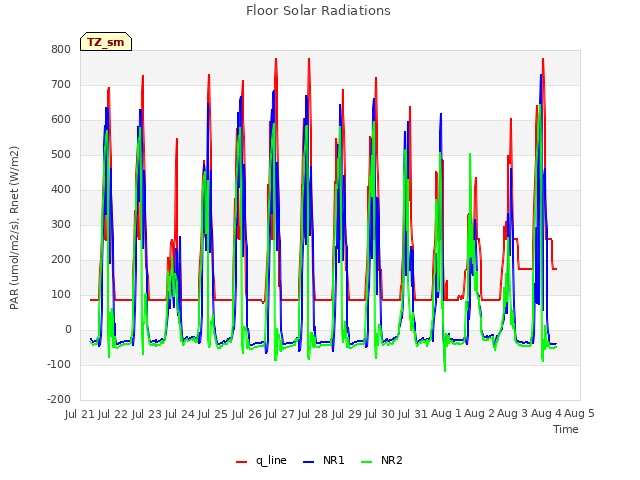Click the 700 y-axis tick label
This screenshot has width=640, height=480.
point(61,84)
